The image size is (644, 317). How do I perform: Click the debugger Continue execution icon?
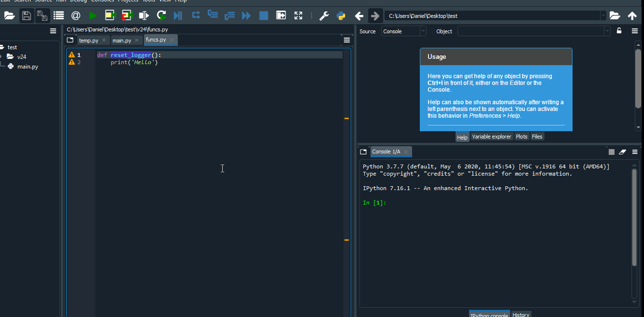246,15
